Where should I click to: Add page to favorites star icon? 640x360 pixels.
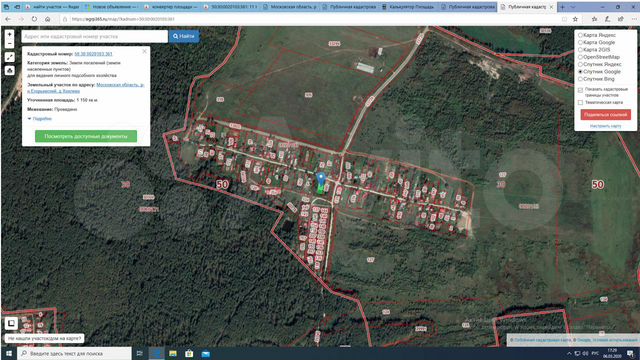click(575, 19)
